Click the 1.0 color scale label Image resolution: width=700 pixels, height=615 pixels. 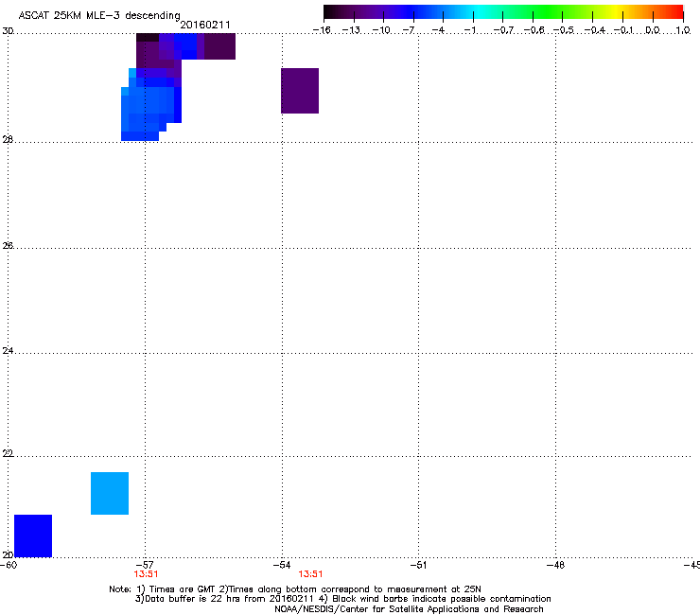(683, 30)
